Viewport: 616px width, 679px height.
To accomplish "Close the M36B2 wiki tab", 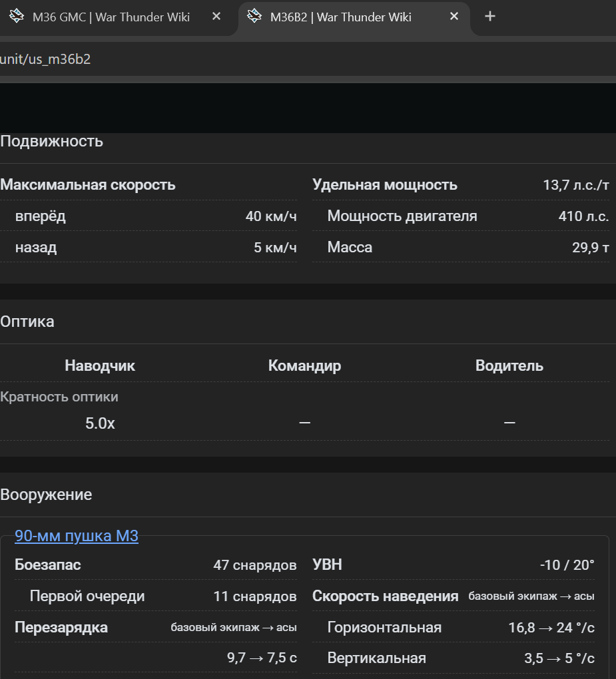I will click(x=454, y=17).
